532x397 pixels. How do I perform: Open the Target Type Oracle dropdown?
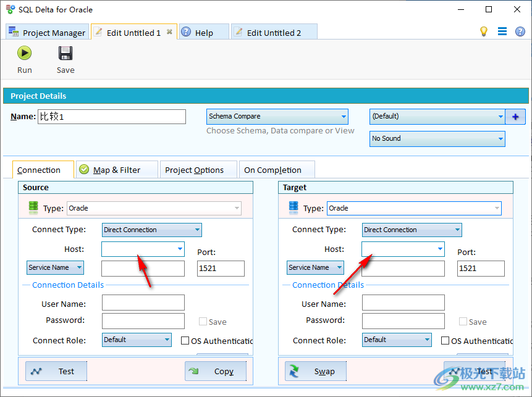[414, 208]
